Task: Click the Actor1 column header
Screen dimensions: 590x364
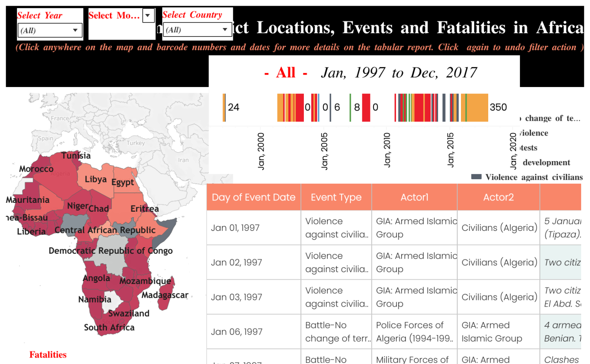Action: [x=414, y=197]
